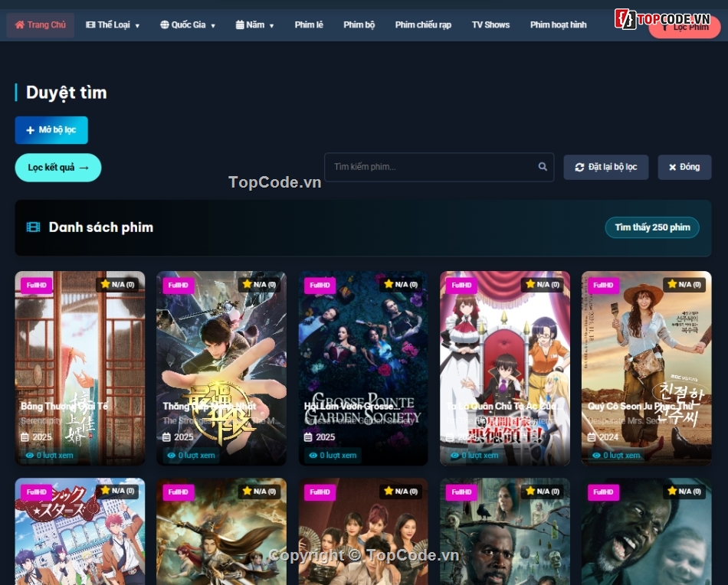
Task: Click FullHD badge on Quý Cô Seon Ju card
Action: [x=603, y=286]
